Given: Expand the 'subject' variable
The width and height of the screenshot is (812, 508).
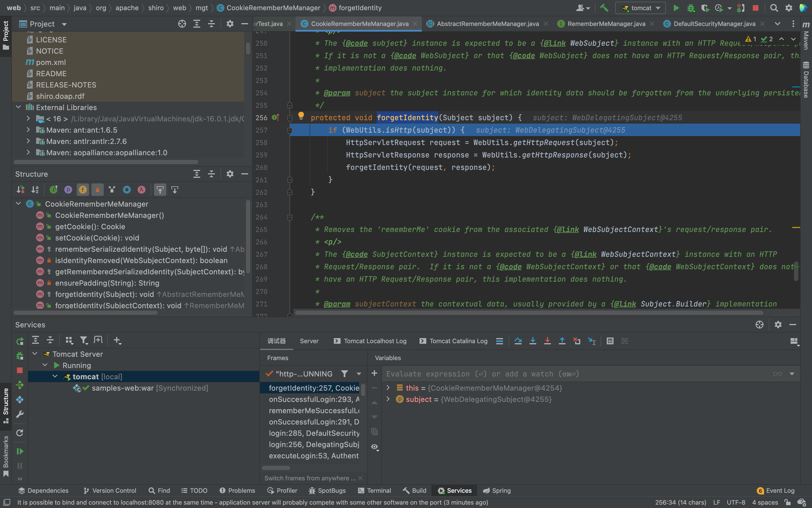Looking at the screenshot, I should pos(388,399).
